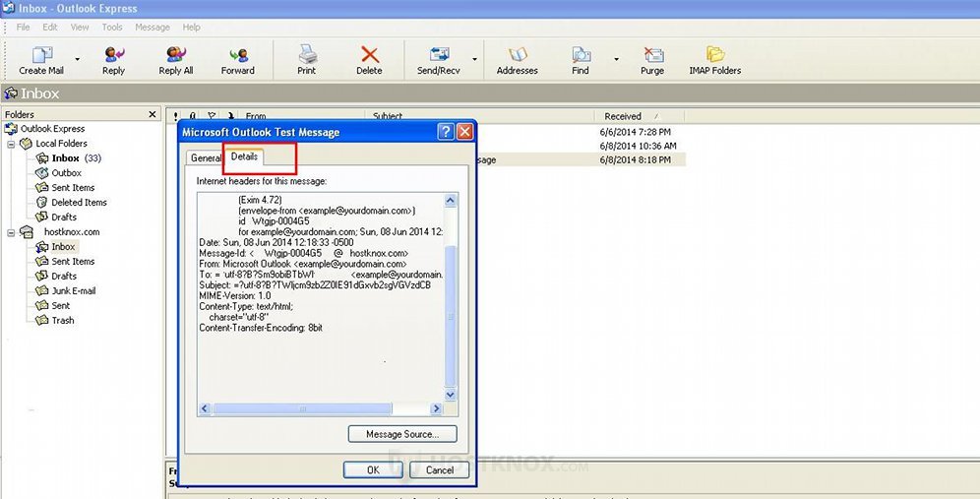Select Drafts under Local Folders
Screen dimensions: 980x499
point(64,217)
